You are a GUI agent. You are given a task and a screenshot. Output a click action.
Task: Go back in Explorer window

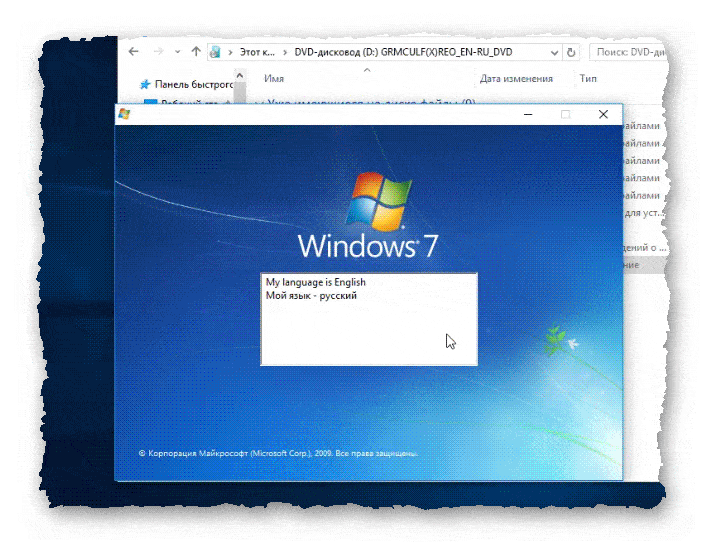pyautogui.click(x=133, y=52)
